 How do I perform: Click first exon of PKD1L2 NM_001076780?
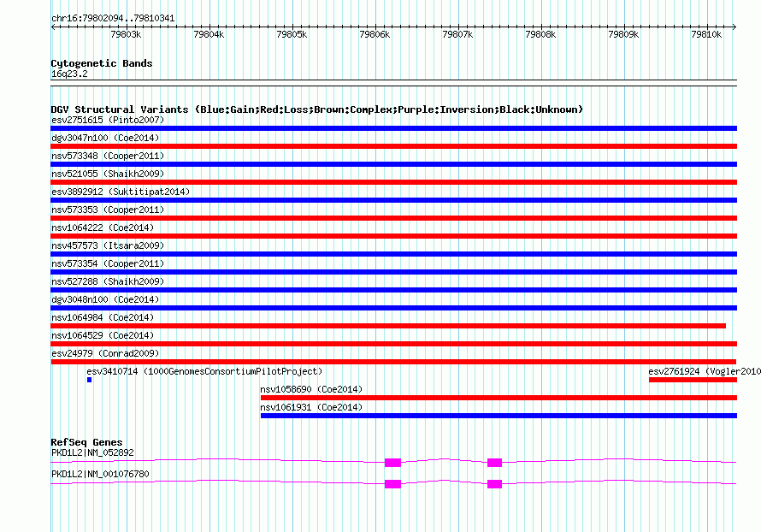(392, 484)
